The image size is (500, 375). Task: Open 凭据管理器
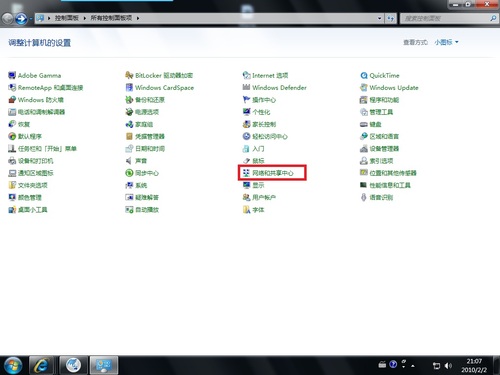tap(145, 136)
